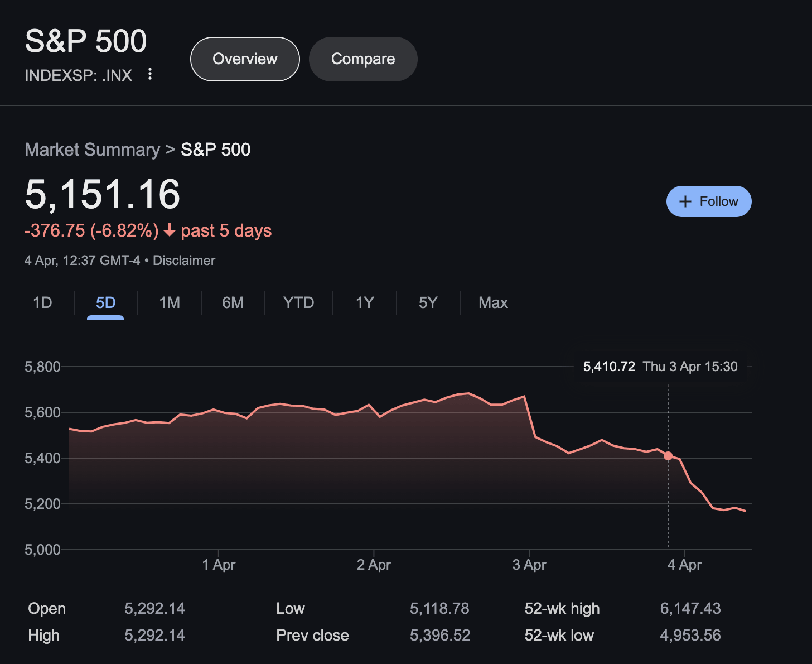Go back to Market Summary breadcrumb
The width and height of the screenshot is (812, 664).
92,150
